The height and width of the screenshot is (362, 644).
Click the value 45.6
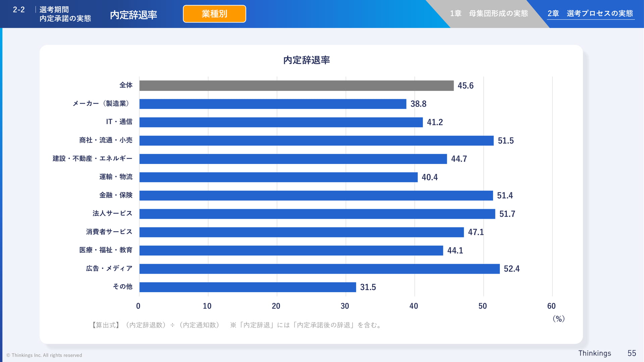[466, 86]
